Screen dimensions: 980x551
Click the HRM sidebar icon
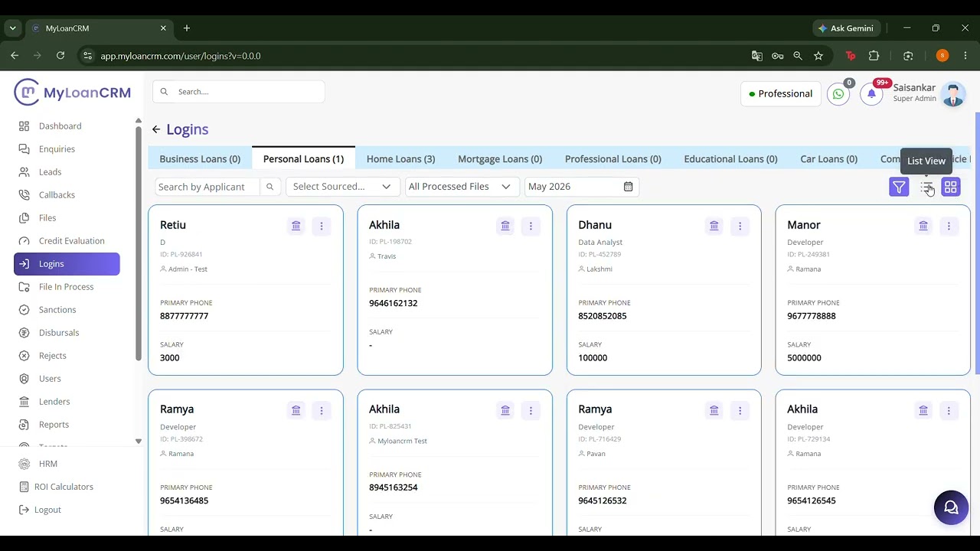click(24, 464)
